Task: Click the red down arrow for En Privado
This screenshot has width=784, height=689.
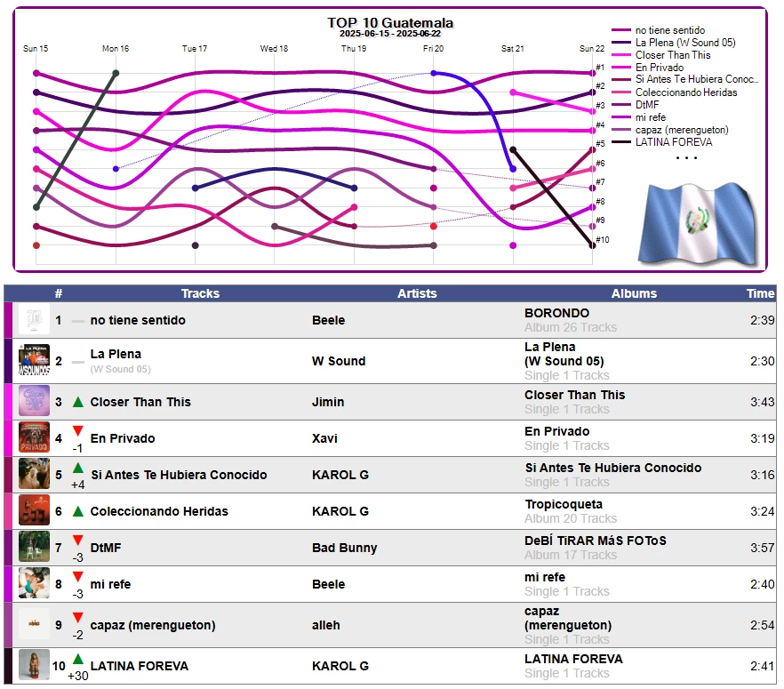Action: point(77,430)
